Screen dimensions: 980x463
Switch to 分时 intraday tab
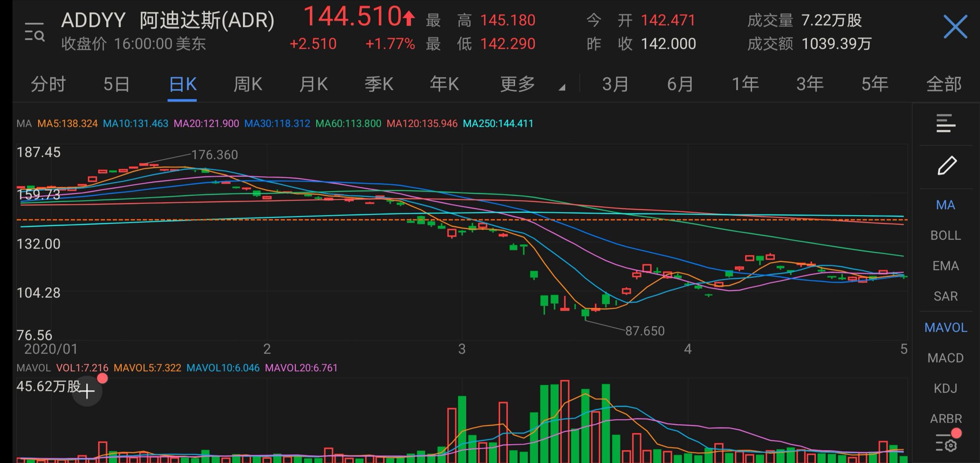click(48, 84)
